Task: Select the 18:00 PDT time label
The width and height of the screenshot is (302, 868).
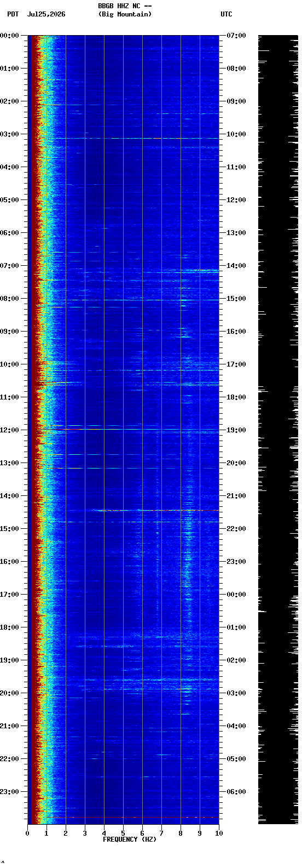Action: tap(9, 627)
